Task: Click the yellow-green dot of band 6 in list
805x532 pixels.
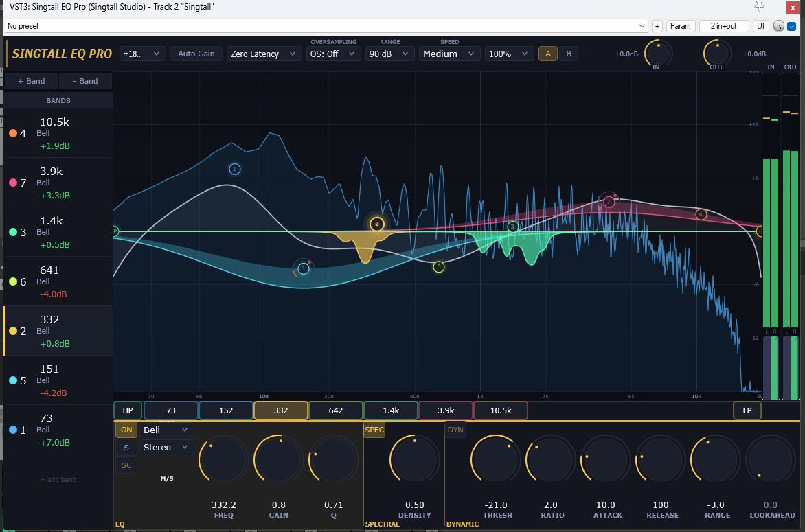Action: coord(13,281)
